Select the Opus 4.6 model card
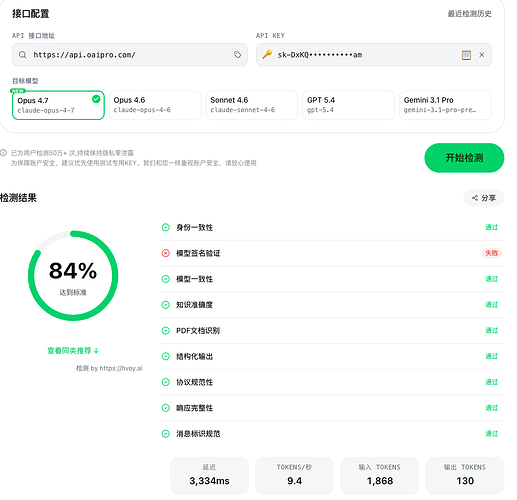 pos(155,105)
